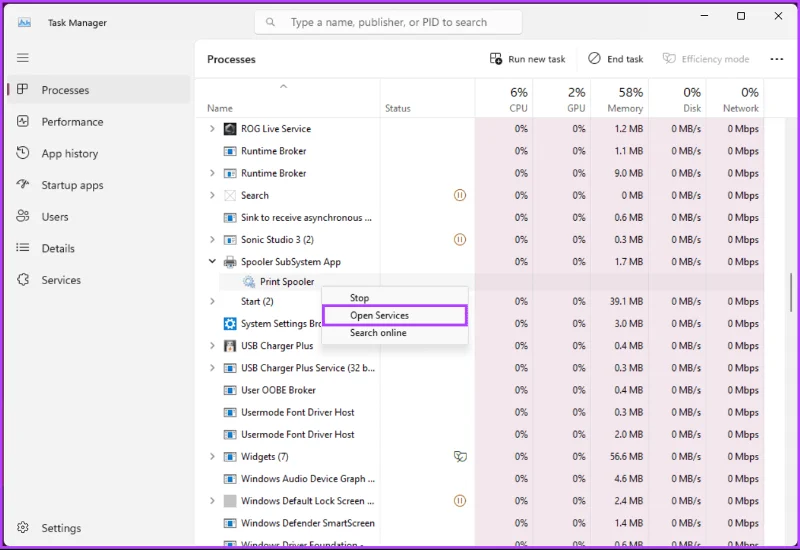Click the System Settings Broker gear icon
Image resolution: width=800 pixels, height=550 pixels.
pos(230,323)
